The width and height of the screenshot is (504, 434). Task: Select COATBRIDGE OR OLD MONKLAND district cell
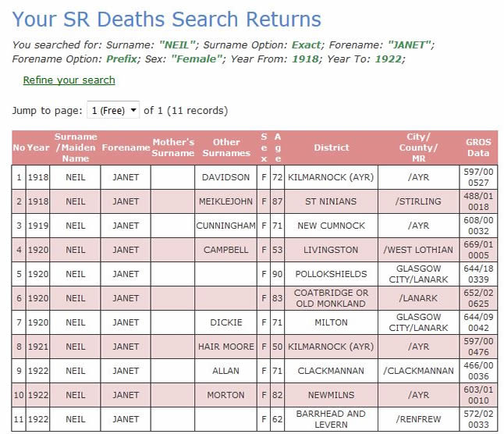click(x=332, y=298)
